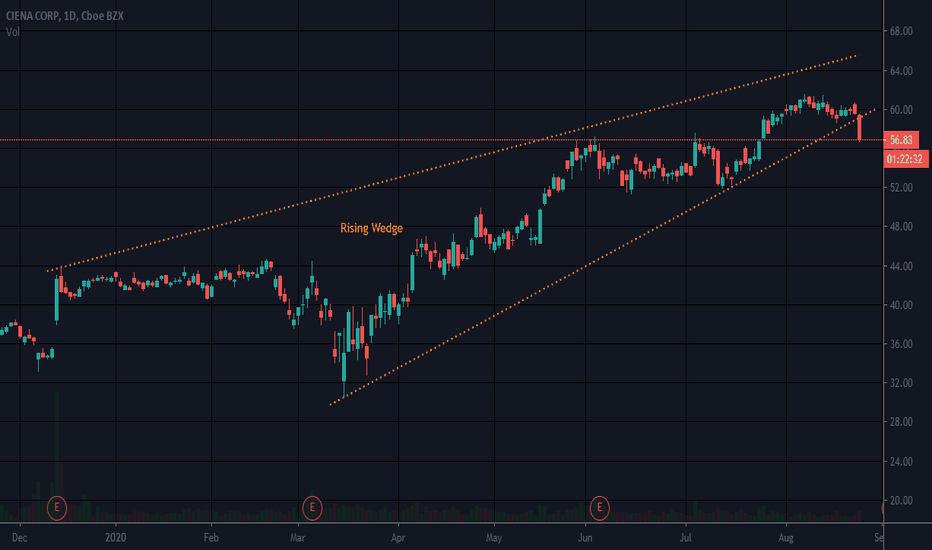The height and width of the screenshot is (550, 932).
Task: Click the 24.00 price axis label
Action: tap(901, 461)
